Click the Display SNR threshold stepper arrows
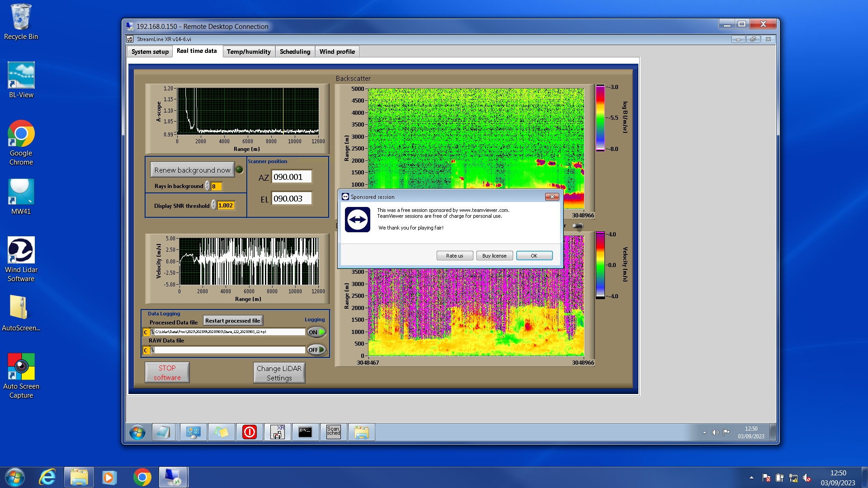The height and width of the screenshot is (488, 868). [214, 206]
